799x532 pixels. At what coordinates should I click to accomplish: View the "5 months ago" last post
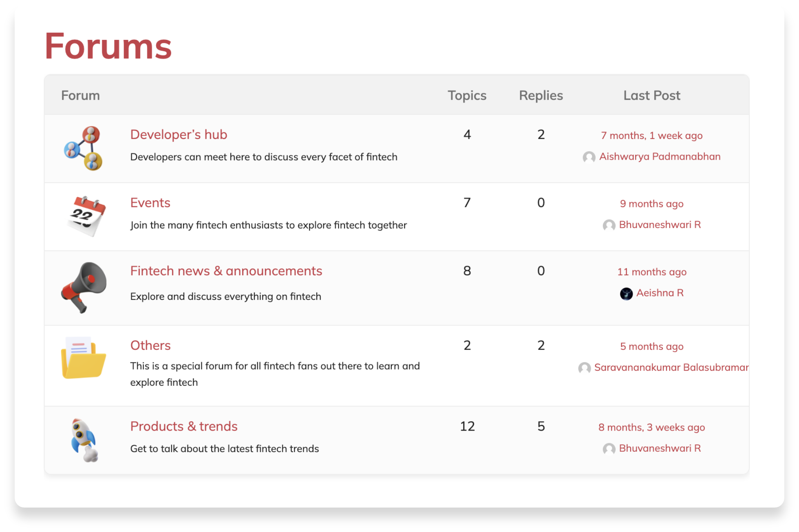(651, 346)
